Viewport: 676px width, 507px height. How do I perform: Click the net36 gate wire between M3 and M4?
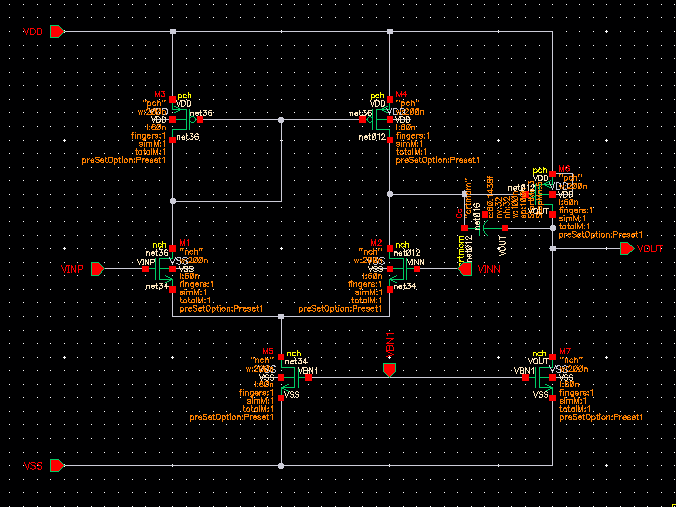(x=280, y=120)
